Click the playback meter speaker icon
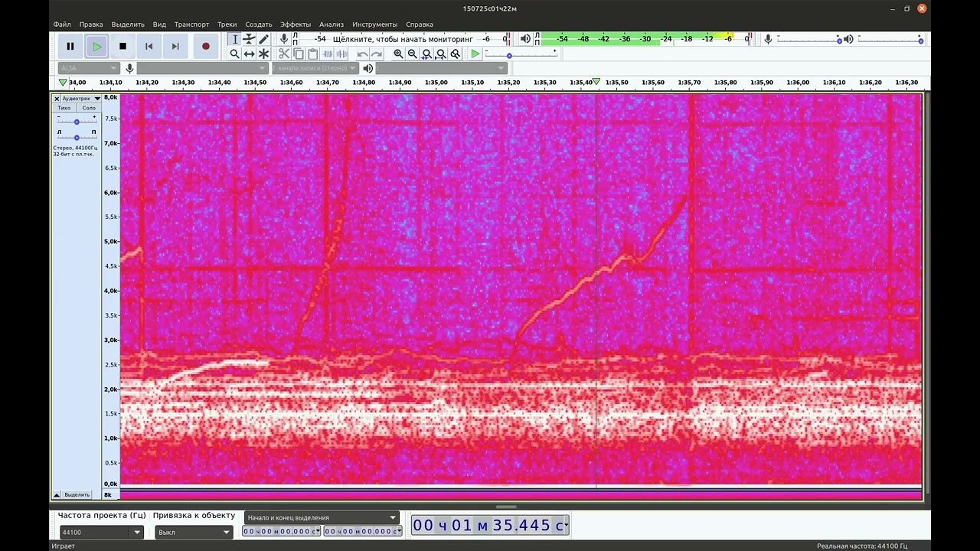980x551 pixels. tap(525, 38)
